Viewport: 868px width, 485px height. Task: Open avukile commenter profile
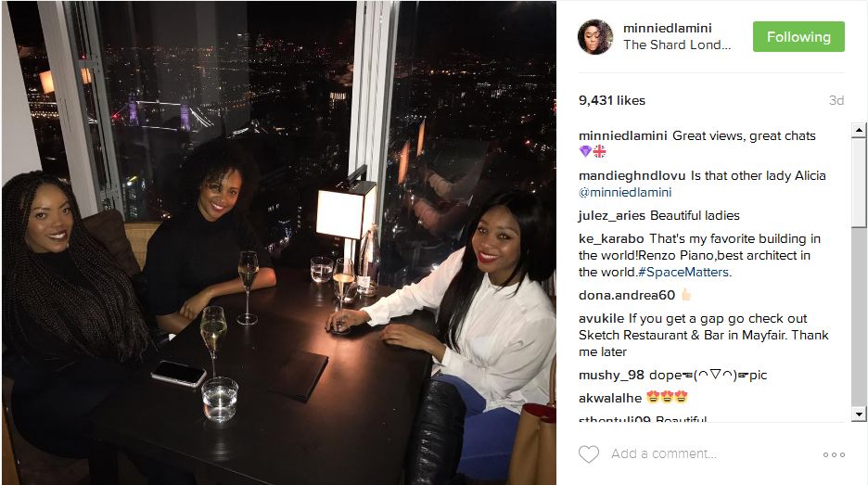tap(601, 318)
